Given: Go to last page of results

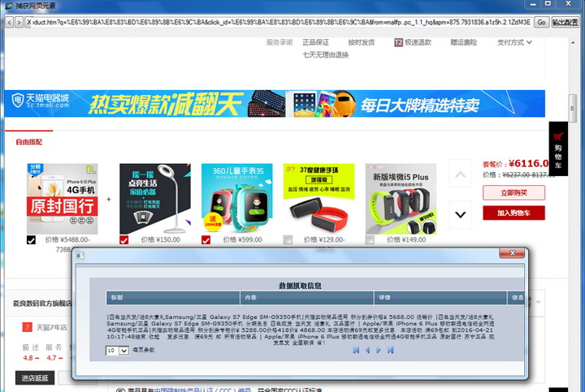Looking at the screenshot, I should (x=390, y=351).
